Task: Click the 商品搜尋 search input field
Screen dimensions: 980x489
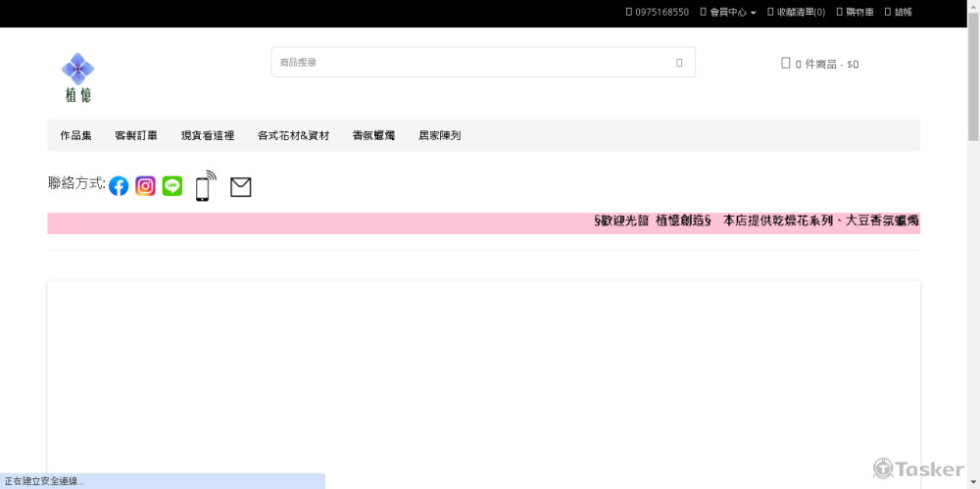Action: click(x=470, y=63)
